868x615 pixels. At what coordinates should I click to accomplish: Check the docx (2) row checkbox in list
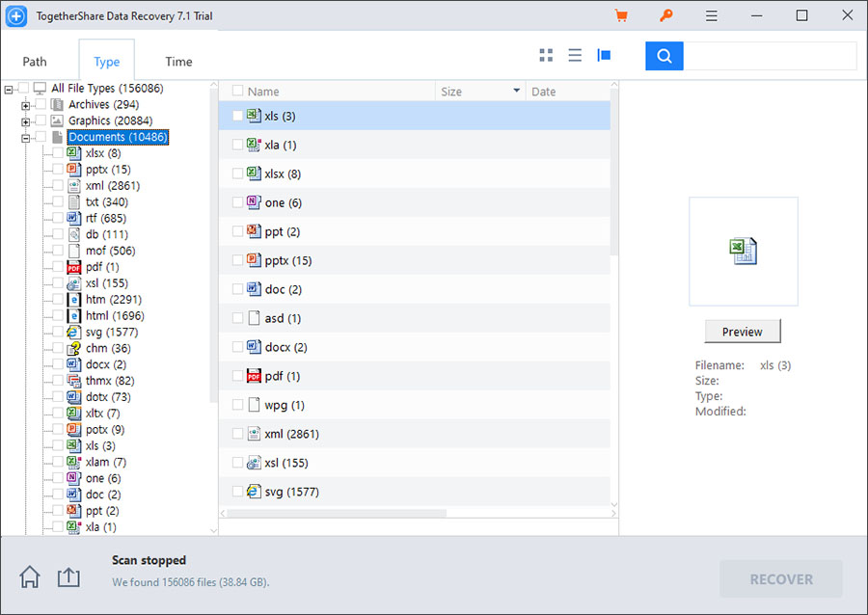pos(237,347)
